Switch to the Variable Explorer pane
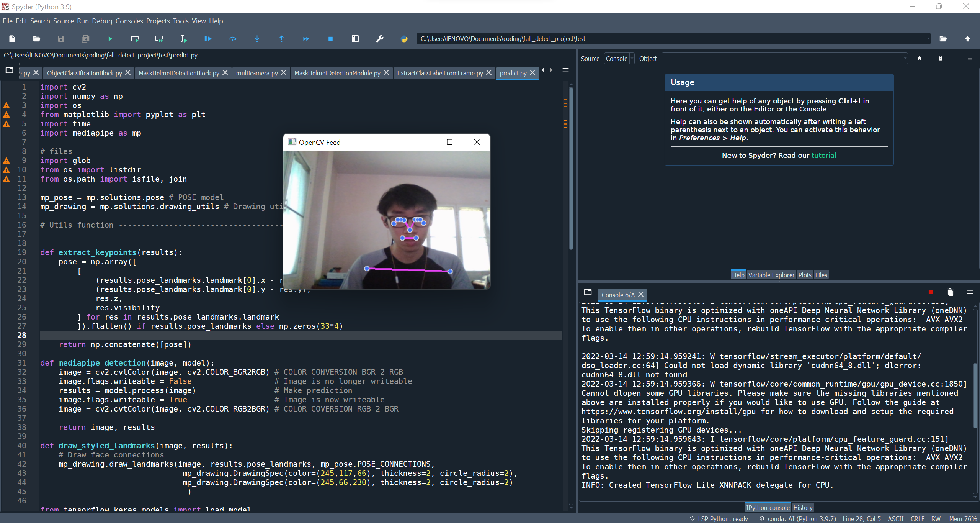 point(771,275)
